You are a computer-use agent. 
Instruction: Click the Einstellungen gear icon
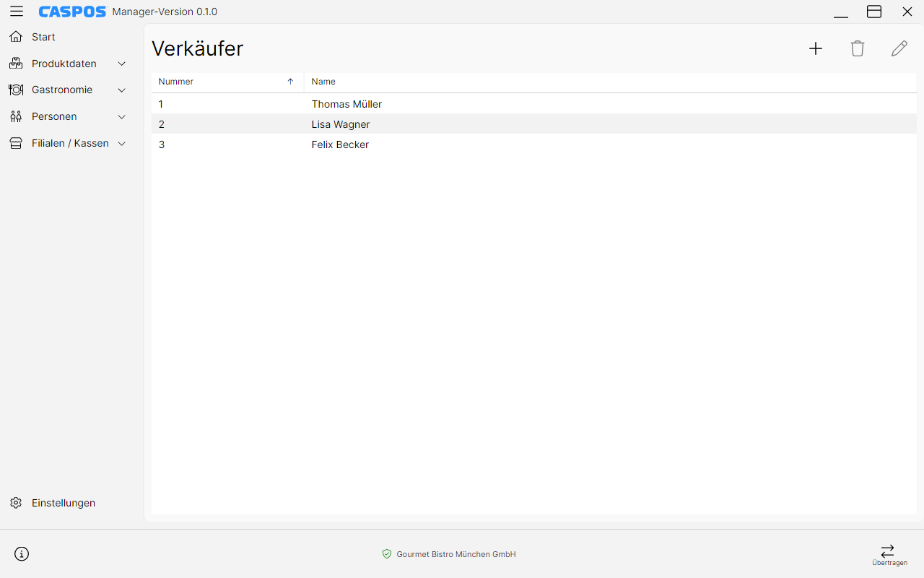pos(16,503)
